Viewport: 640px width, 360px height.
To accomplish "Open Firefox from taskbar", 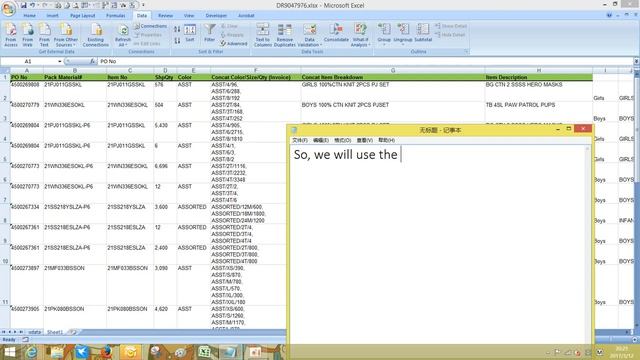I will point(106,352).
